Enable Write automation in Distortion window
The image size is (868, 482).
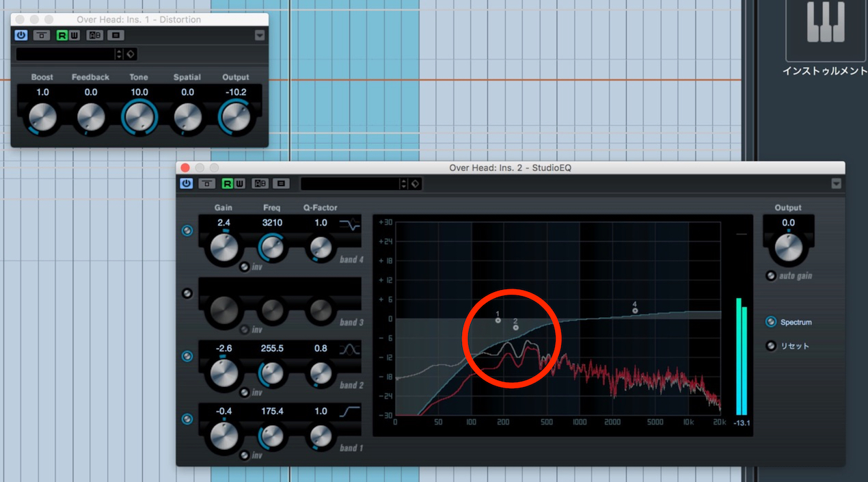coord(74,36)
